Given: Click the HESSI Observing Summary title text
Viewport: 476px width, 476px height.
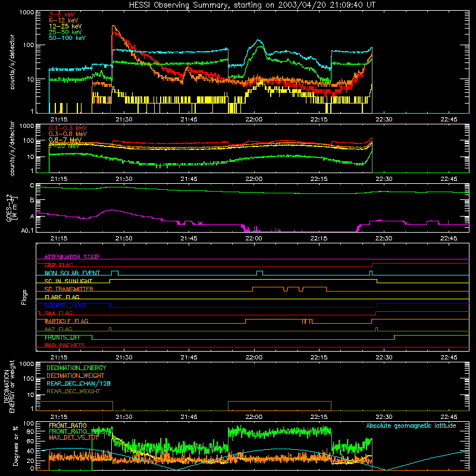Looking at the screenshot, I should (x=252, y=5).
